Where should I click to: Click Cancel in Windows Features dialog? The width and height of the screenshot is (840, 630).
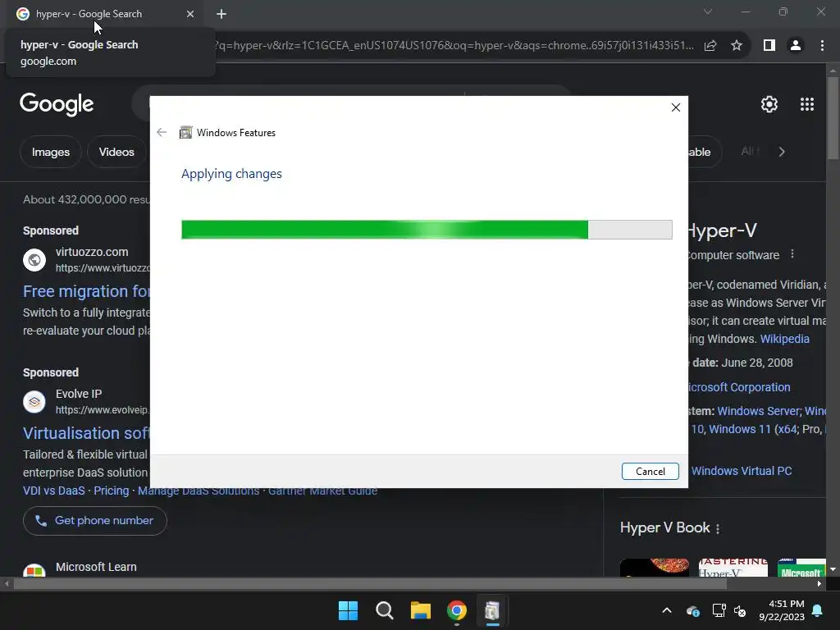pyautogui.click(x=650, y=472)
